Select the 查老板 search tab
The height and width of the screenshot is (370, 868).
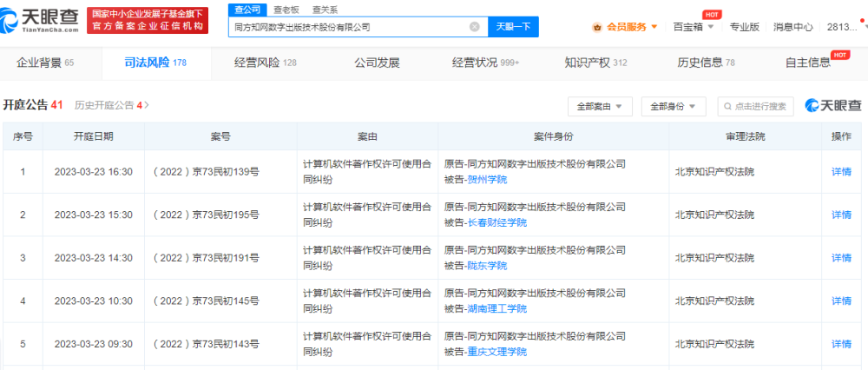click(x=285, y=10)
